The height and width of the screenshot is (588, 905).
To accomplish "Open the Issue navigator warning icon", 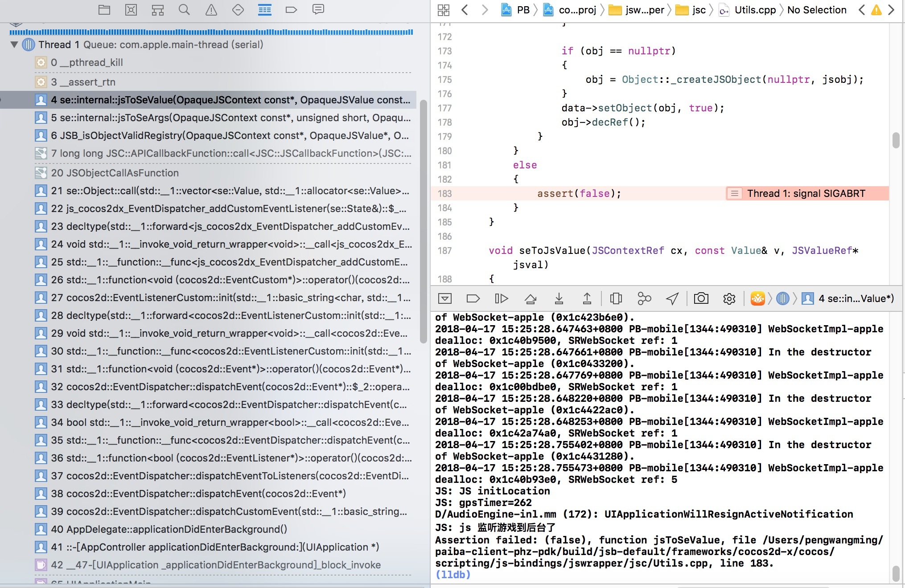I will pyautogui.click(x=211, y=10).
